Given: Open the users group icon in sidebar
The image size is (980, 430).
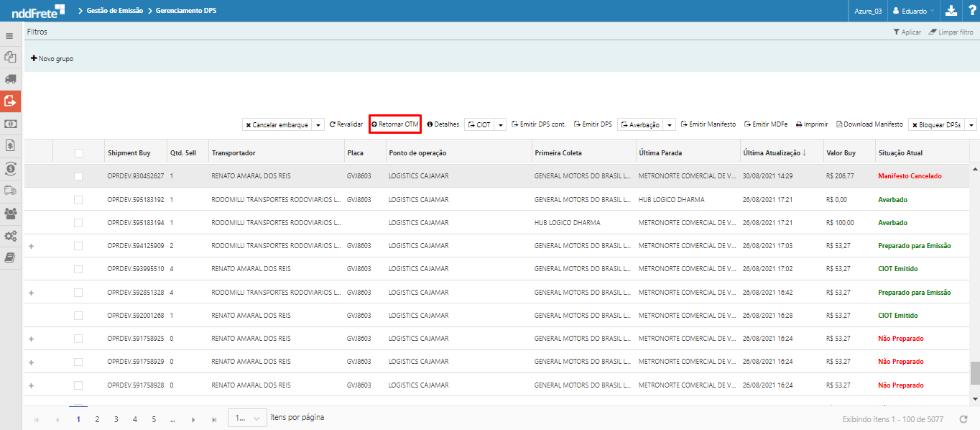Looking at the screenshot, I should coord(10,213).
